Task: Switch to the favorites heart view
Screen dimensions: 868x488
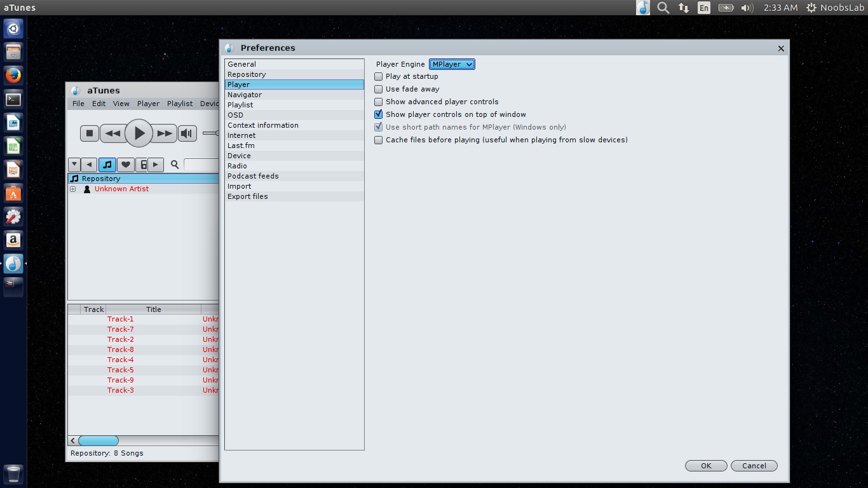Action: (x=126, y=165)
